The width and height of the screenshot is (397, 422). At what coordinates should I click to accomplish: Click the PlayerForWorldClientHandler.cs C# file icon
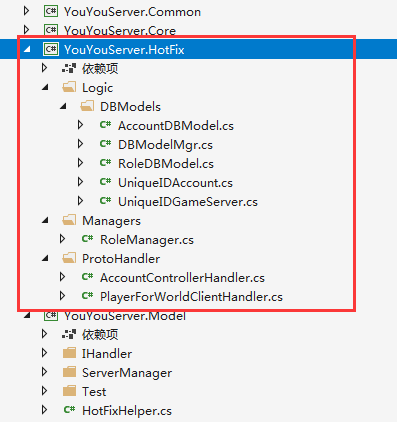click(87, 296)
